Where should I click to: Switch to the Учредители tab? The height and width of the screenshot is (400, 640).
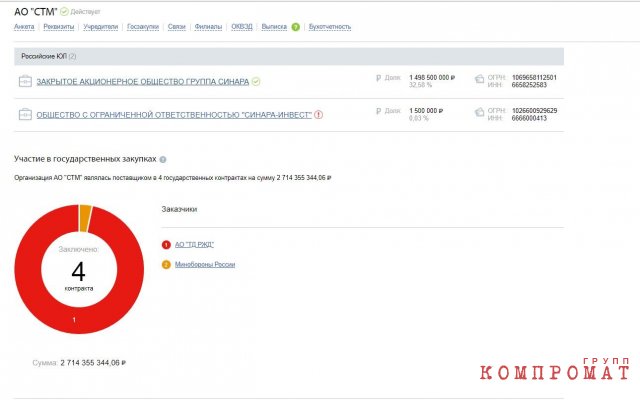[100, 27]
